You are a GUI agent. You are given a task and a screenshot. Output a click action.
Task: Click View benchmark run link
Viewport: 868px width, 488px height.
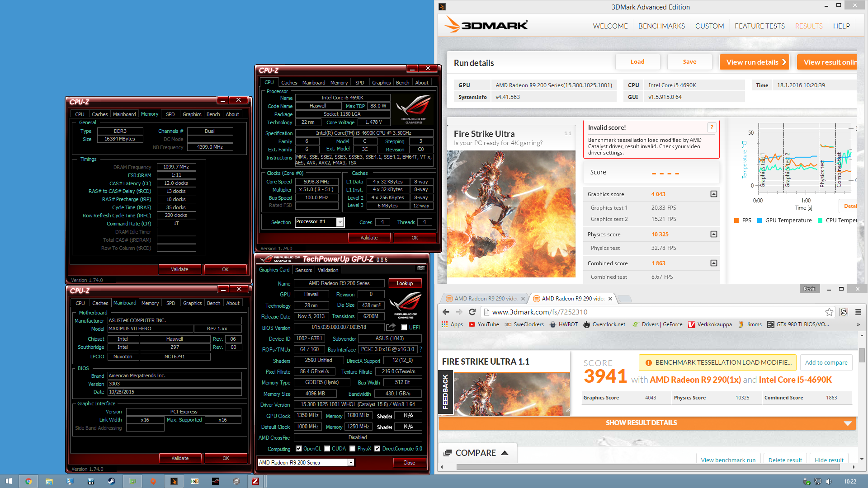[x=728, y=460]
